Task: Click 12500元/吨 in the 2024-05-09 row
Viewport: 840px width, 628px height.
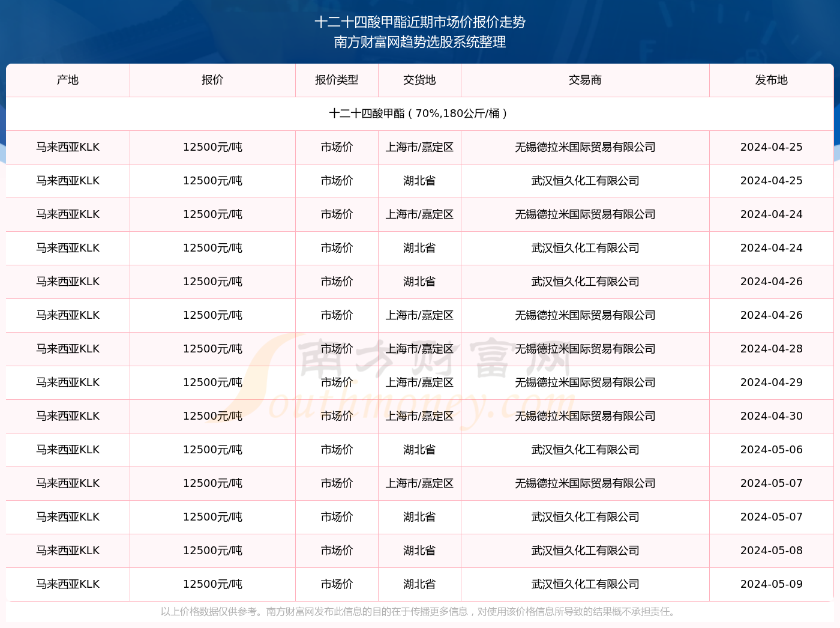Action: coord(212,584)
